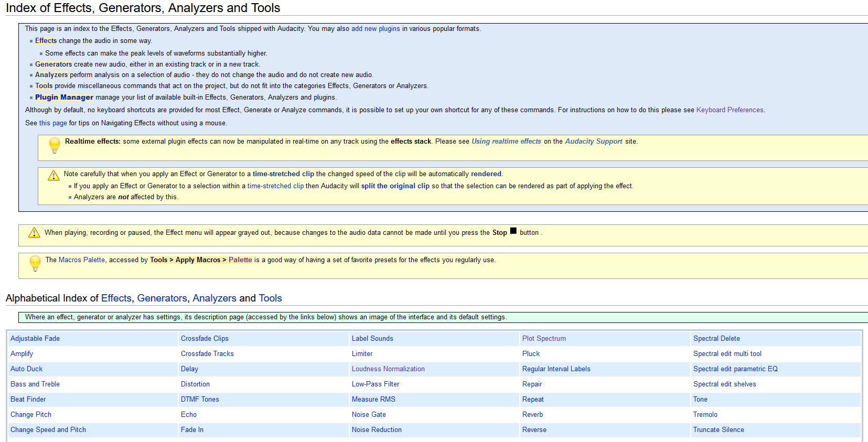Open the Echo link

click(x=189, y=415)
